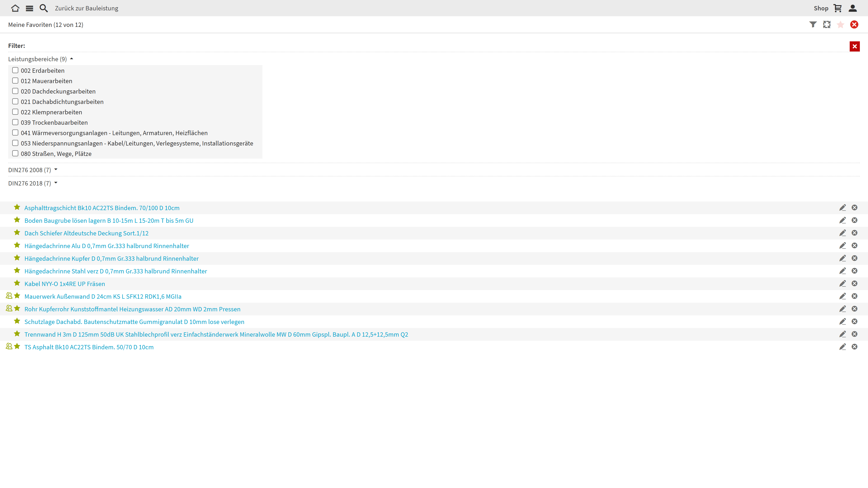Click star next to Dach Schiefer entry
This screenshot has height=488, width=868.
17,233
